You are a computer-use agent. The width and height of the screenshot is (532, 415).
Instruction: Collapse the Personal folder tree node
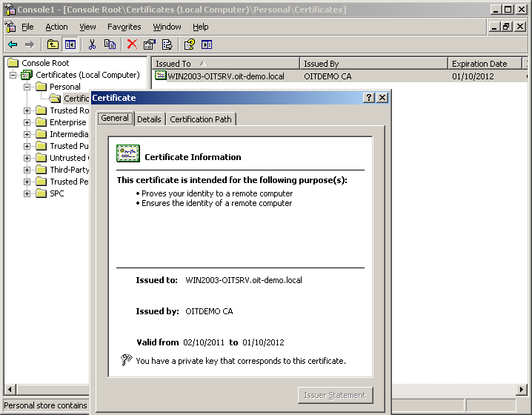[27, 87]
